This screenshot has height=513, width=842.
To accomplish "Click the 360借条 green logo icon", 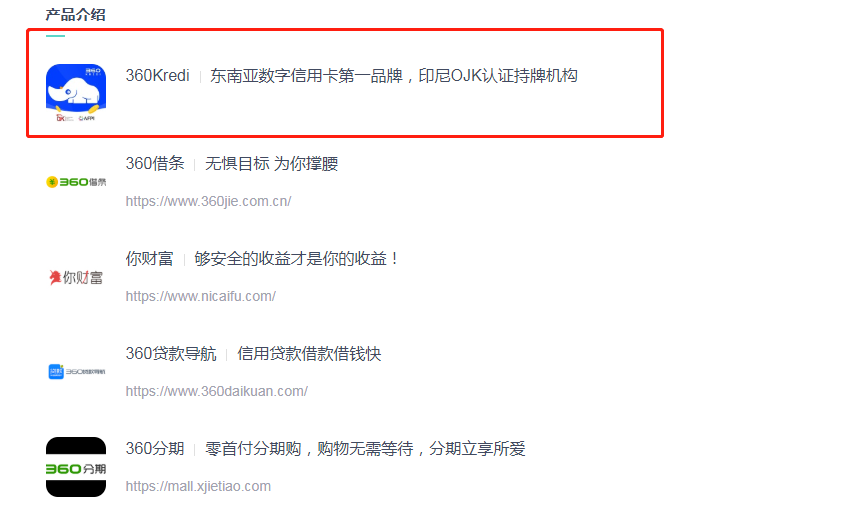I will pyautogui.click(x=76, y=182).
